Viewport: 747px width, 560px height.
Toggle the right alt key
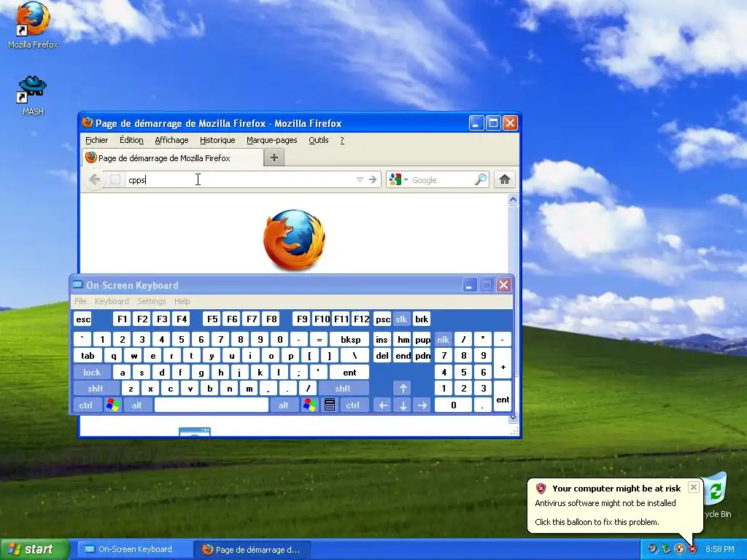tap(284, 405)
